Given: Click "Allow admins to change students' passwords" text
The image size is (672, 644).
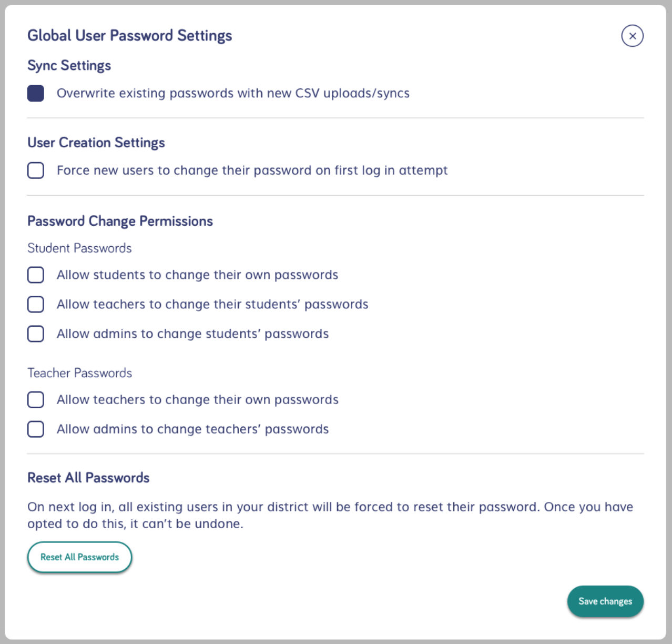Looking at the screenshot, I should click(x=192, y=334).
